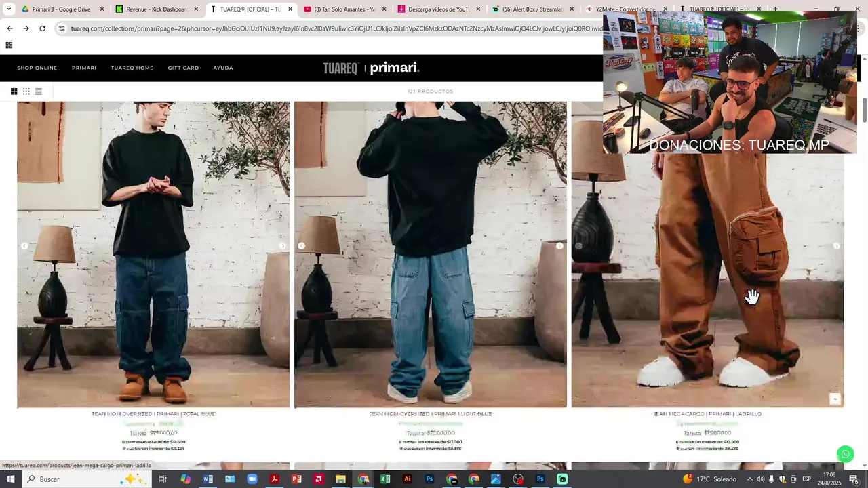868x488 pixels.
Task: Open the WhatsApp chat bubble
Action: tap(845, 454)
